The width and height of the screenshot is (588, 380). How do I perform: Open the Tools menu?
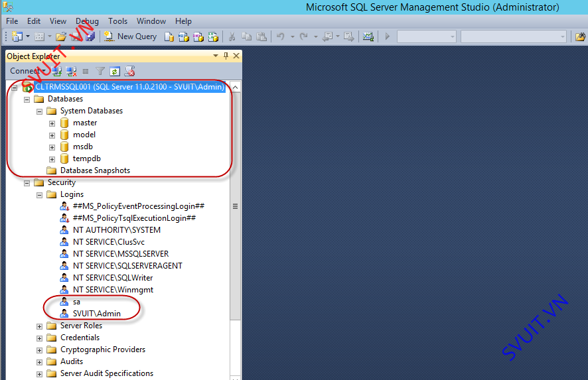pyautogui.click(x=117, y=21)
